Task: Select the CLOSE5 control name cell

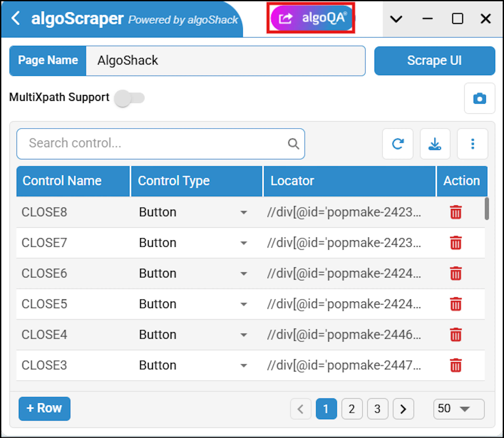Action: [x=44, y=304]
